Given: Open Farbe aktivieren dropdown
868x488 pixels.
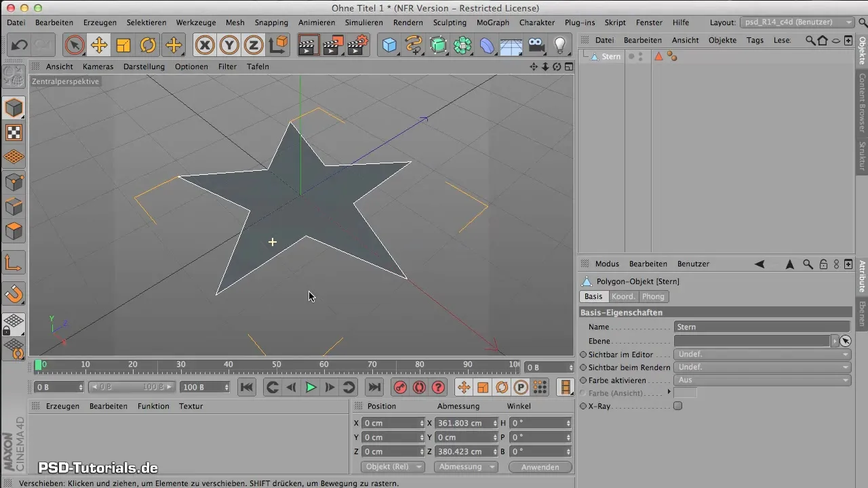Looking at the screenshot, I should 762,380.
